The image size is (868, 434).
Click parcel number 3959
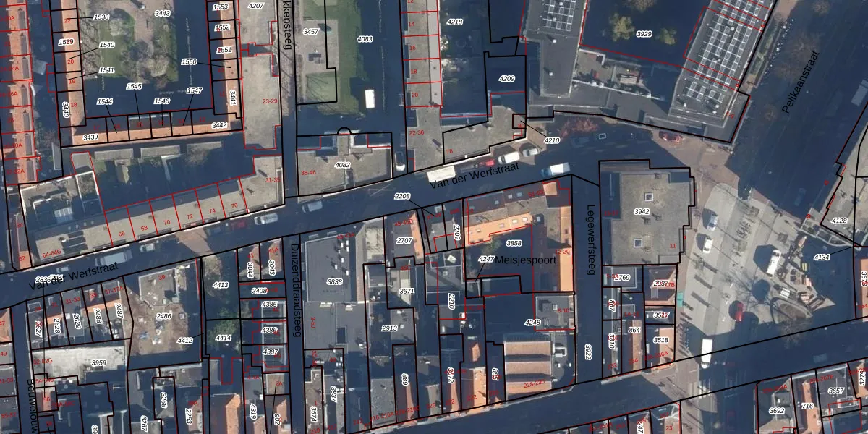tap(98, 363)
